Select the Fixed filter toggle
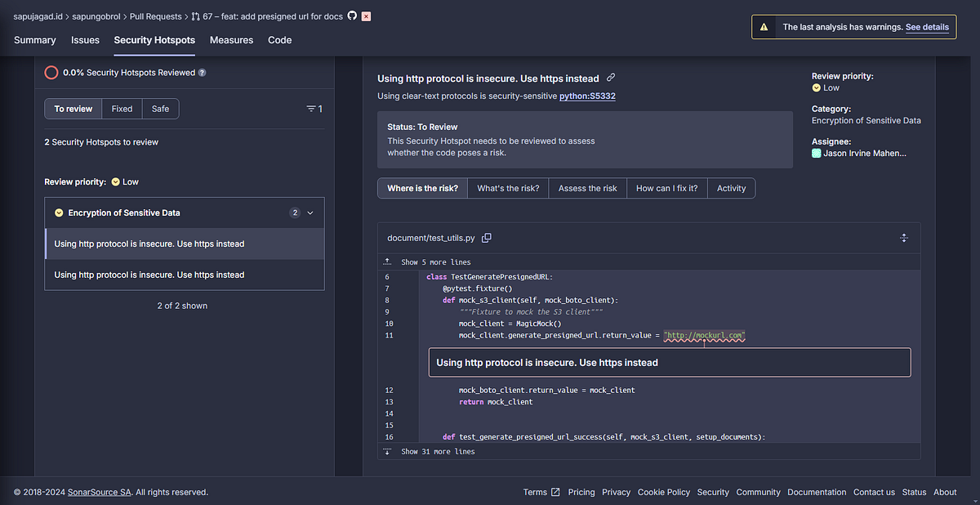The width and height of the screenshot is (980, 505). tap(121, 108)
